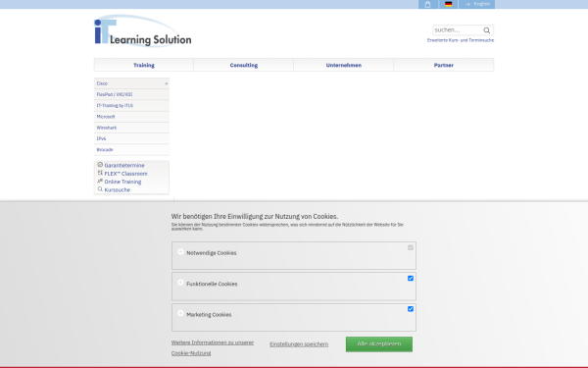This screenshot has height=368, width=588.
Task: Open Microsoft in the sidebar
Action: coord(131,117)
